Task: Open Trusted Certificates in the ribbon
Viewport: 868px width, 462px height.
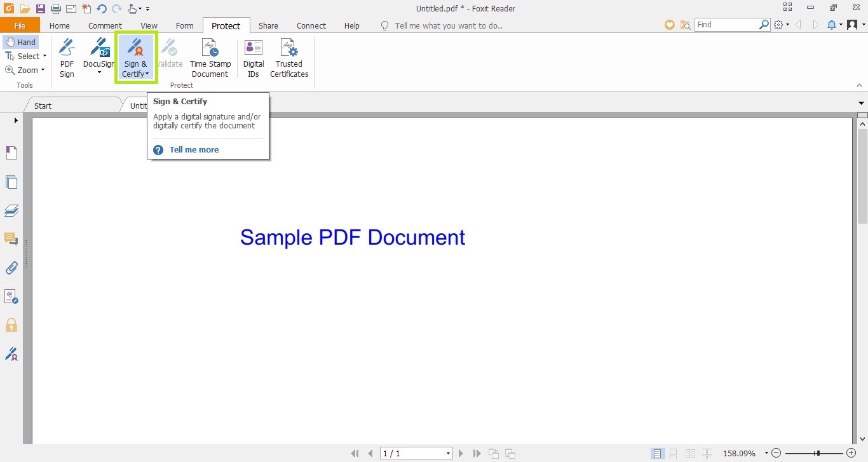Action: pos(289,57)
